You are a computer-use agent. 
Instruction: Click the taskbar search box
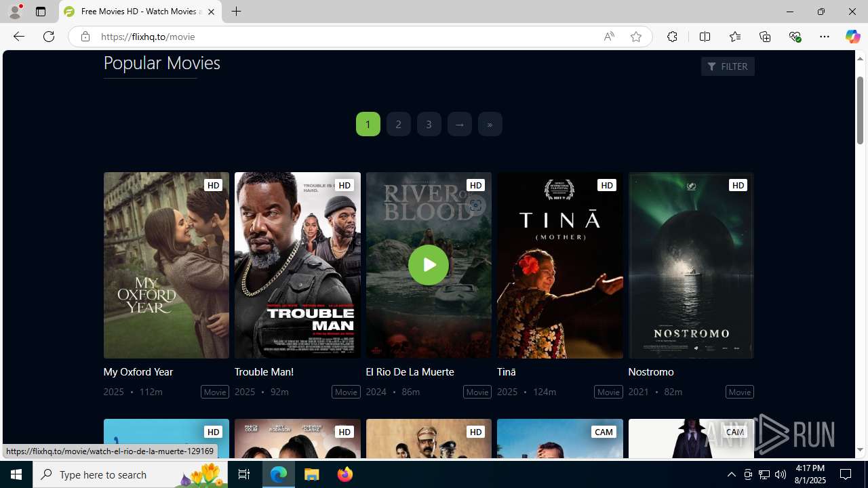(x=130, y=474)
